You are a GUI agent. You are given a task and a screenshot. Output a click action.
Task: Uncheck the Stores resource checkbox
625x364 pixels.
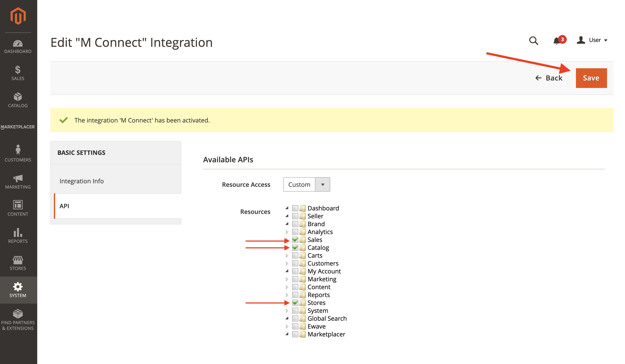click(x=295, y=303)
